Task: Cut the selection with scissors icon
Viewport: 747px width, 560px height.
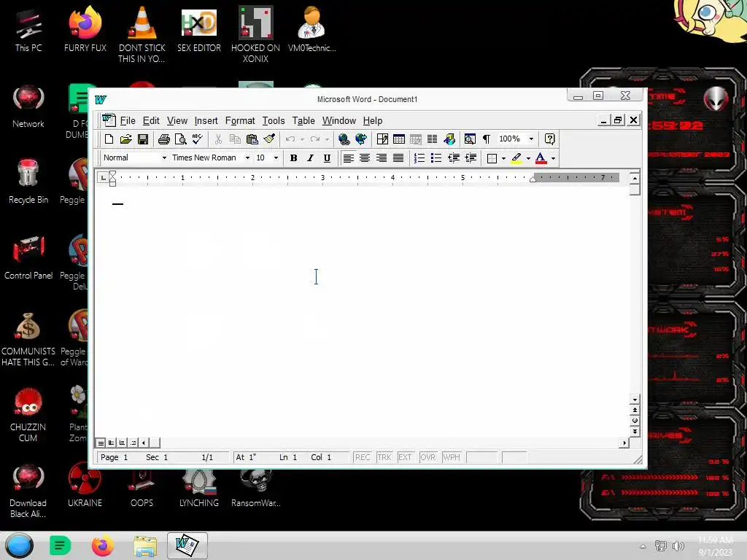Action: [218, 139]
